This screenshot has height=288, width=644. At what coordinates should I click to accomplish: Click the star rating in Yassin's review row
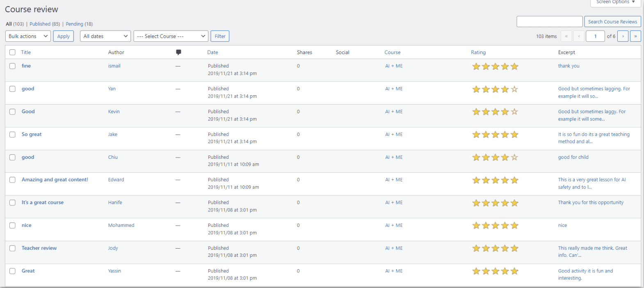[495, 271]
